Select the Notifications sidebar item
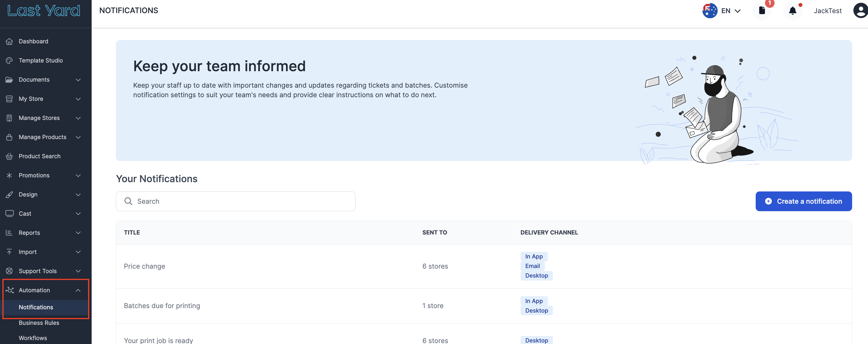The image size is (868, 344). (36, 307)
